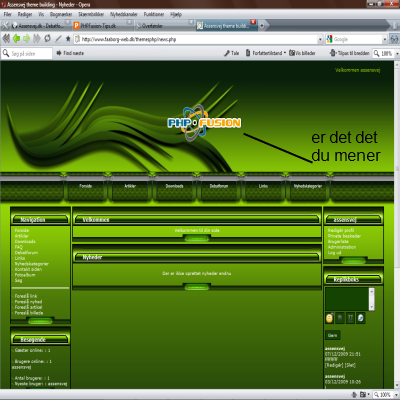Screen dimensions: 400x400
Task: Click Debatforum in the horizontal nav bar
Action: point(219,186)
